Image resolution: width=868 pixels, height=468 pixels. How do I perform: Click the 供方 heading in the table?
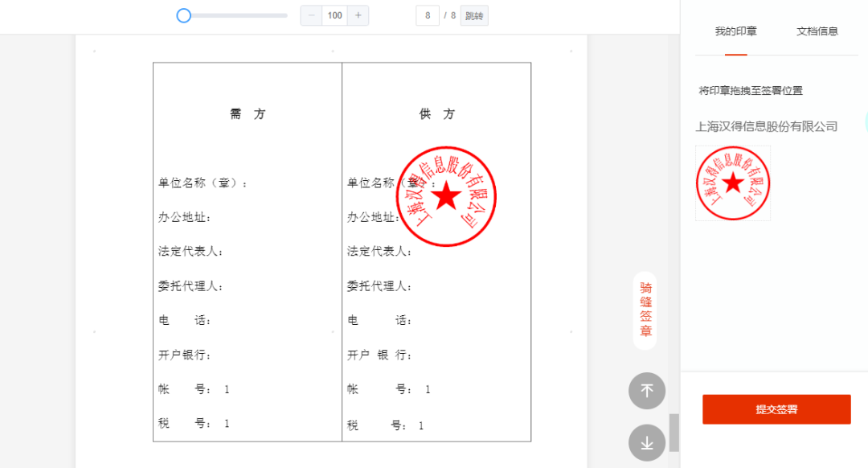pyautogui.click(x=436, y=114)
